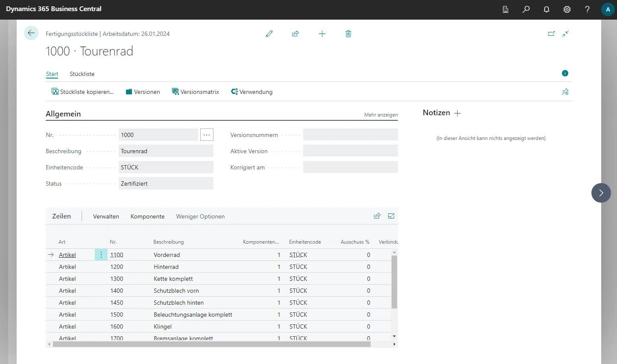Select cell Schutzblech hinten
Screen dimensions: 617x364
click(x=178, y=303)
